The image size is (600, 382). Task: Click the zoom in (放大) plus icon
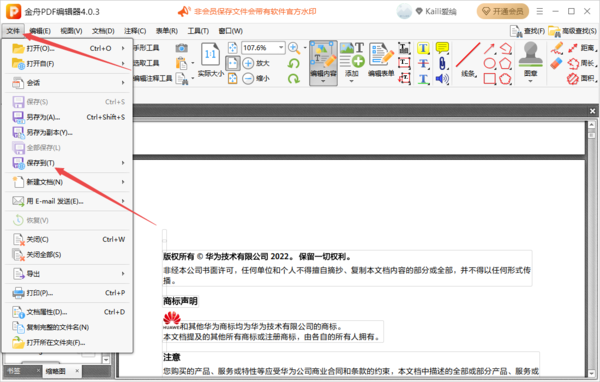click(x=248, y=63)
